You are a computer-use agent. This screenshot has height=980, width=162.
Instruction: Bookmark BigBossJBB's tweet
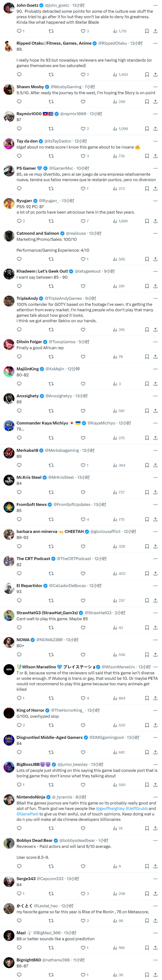click(x=147, y=785)
